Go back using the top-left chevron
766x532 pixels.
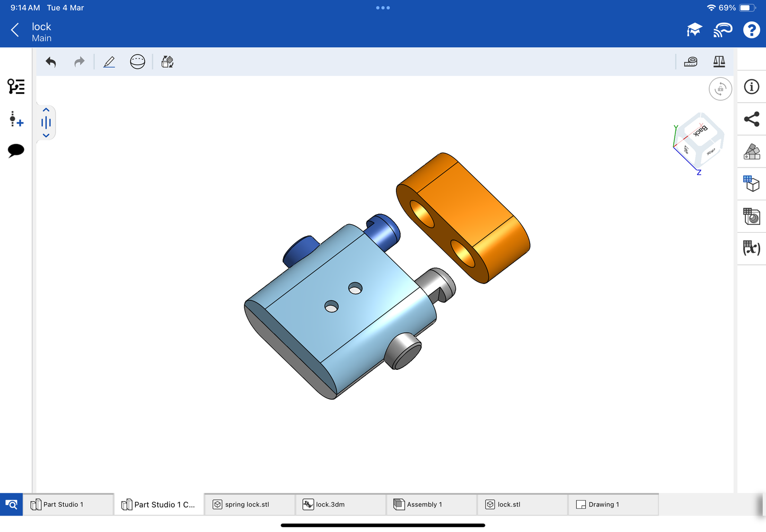tap(15, 30)
